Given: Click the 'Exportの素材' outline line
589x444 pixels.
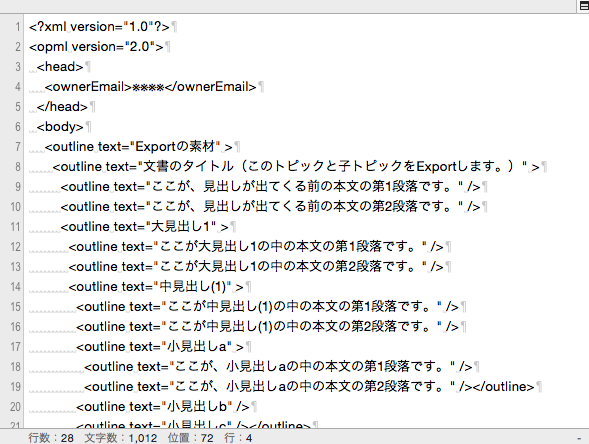Looking at the screenshot, I should [x=138, y=146].
